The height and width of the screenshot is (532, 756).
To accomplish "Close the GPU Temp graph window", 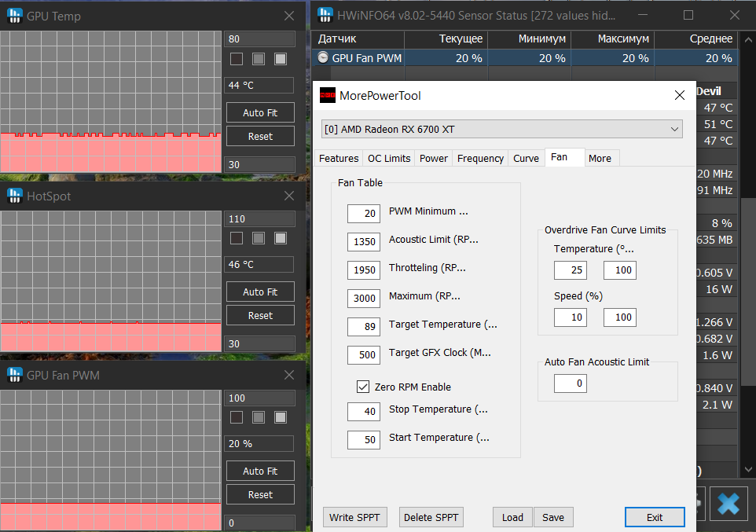I will click(x=288, y=16).
